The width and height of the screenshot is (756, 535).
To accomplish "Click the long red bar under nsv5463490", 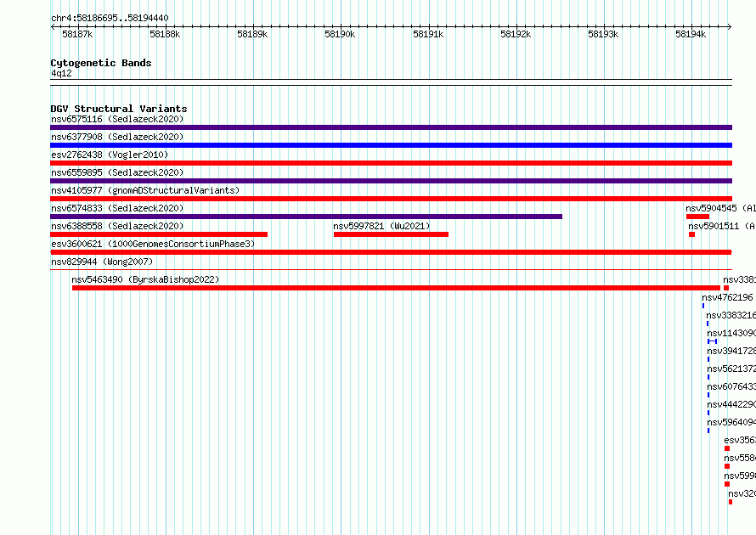I will coord(396,288).
